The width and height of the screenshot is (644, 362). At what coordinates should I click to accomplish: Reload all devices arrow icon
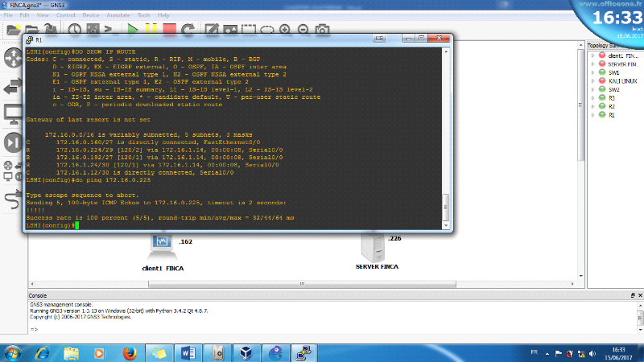tap(188, 30)
